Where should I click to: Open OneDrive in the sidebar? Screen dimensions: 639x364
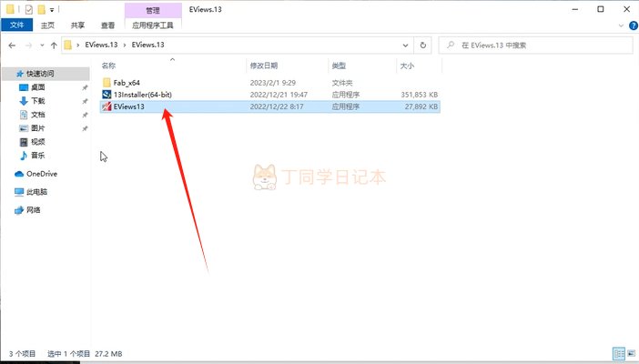click(42, 174)
